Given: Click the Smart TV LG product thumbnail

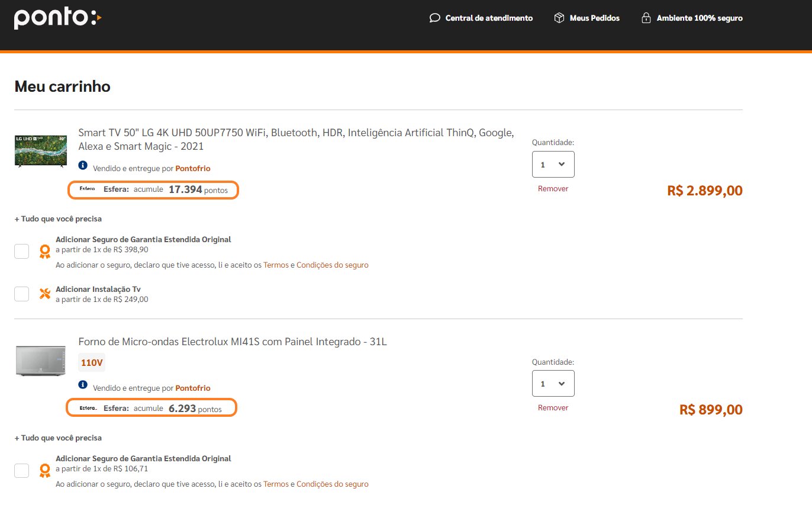Looking at the screenshot, I should coord(40,151).
